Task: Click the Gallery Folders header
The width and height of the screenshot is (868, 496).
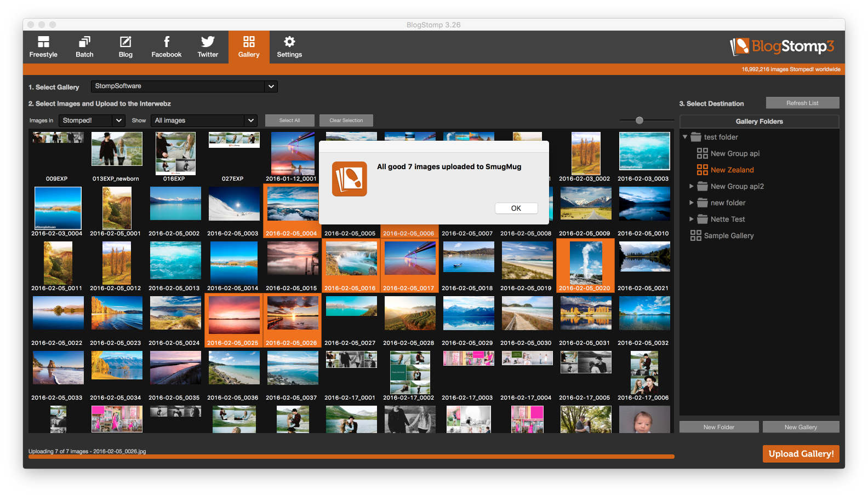Action: [x=759, y=122]
